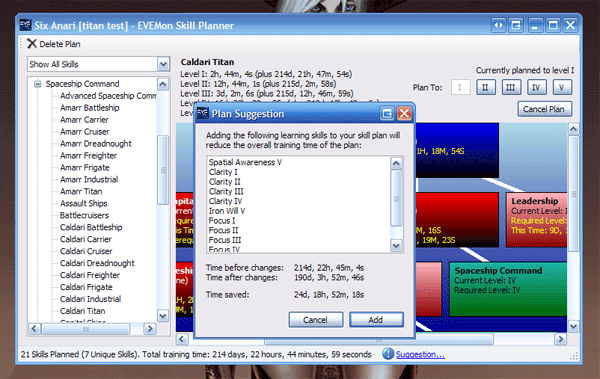
Task: Click the EVEMon app icon in main title bar
Action: (x=25, y=25)
